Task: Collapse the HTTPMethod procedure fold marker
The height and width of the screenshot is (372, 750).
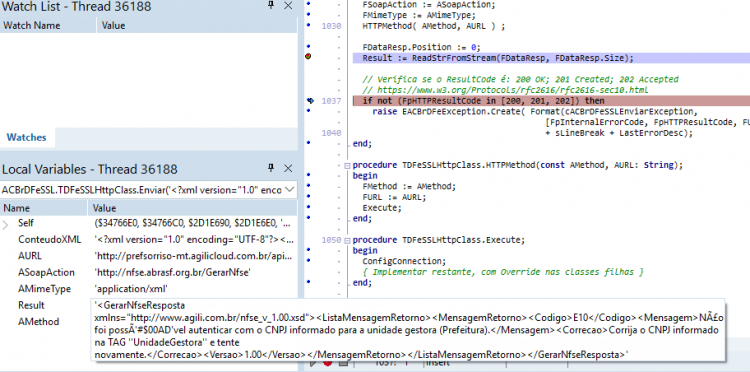Action: 347,165
